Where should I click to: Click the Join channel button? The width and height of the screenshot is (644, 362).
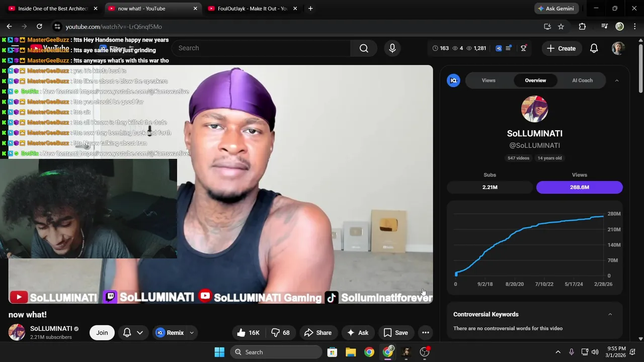point(102,333)
